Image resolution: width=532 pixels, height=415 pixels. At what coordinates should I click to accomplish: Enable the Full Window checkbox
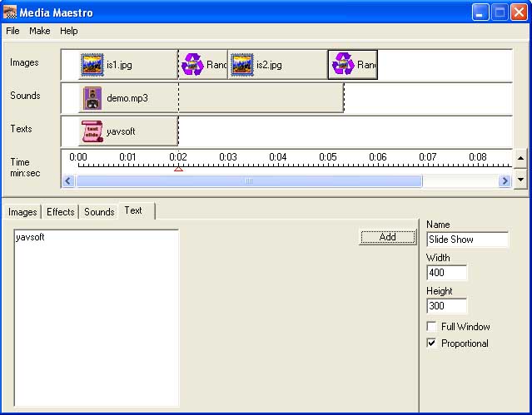click(431, 327)
